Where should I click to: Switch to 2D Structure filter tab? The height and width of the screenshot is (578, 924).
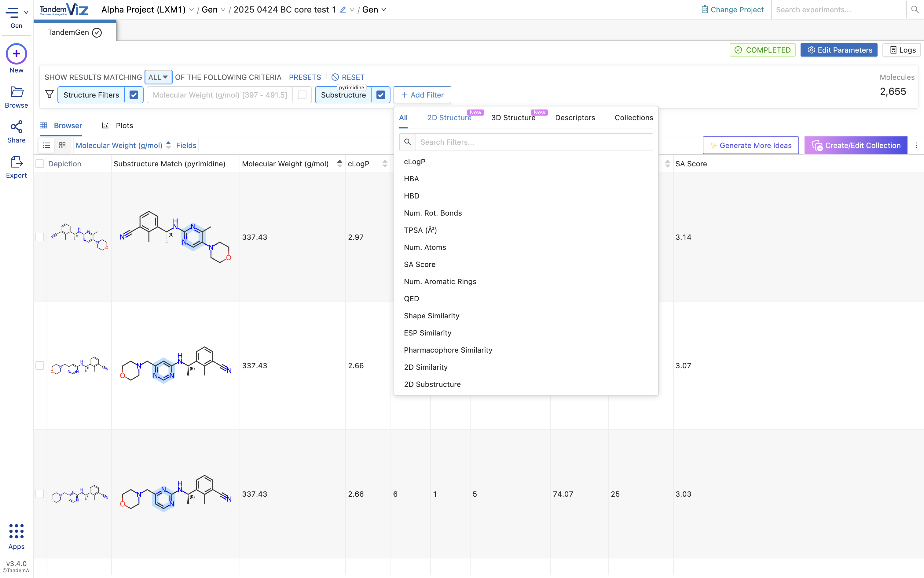[449, 118]
